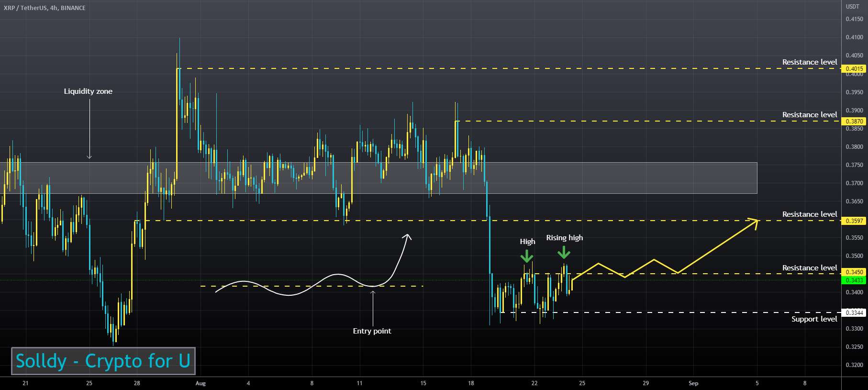868x390 pixels.
Task: Click the 21 date label on time axis
Action: tap(25, 383)
